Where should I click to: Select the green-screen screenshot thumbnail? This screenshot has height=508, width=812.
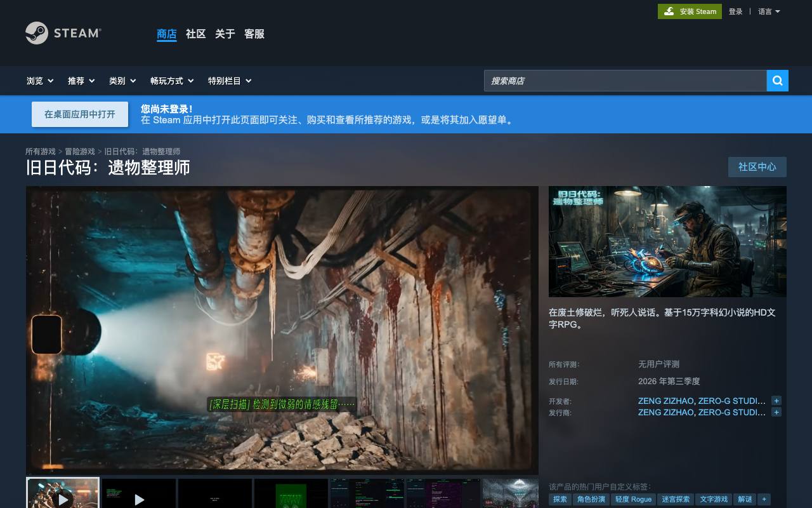pos(291,493)
